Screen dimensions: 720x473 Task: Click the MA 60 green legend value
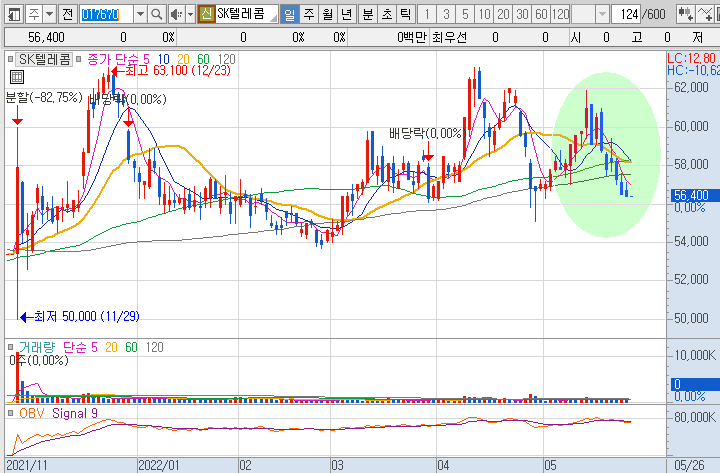click(203, 59)
